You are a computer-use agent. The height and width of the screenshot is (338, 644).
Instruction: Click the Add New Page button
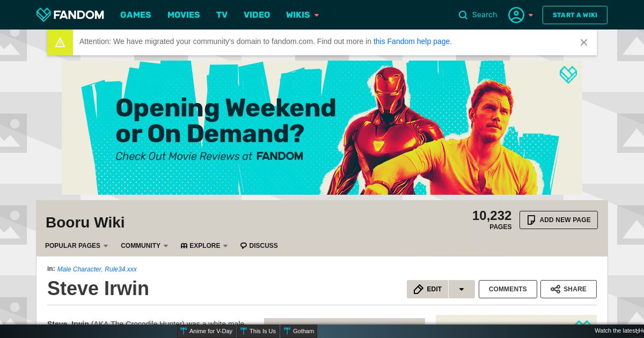(x=559, y=220)
